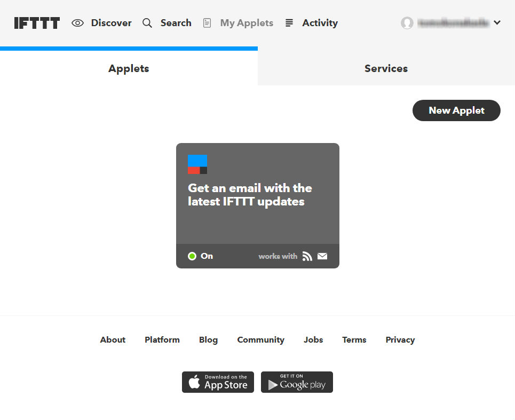Screen dimensions: 515x420
Task: Select the Applets tab
Action: pos(128,68)
